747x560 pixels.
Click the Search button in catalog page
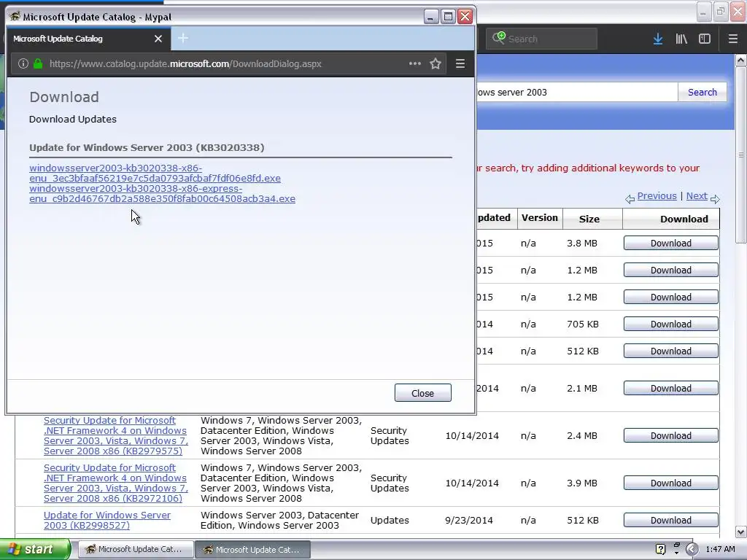point(703,93)
